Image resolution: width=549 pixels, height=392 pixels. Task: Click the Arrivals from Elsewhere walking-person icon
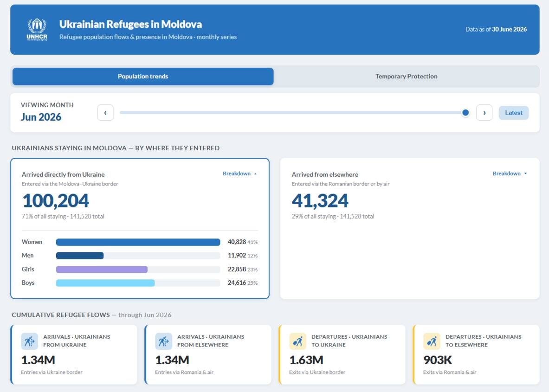pos(163,341)
